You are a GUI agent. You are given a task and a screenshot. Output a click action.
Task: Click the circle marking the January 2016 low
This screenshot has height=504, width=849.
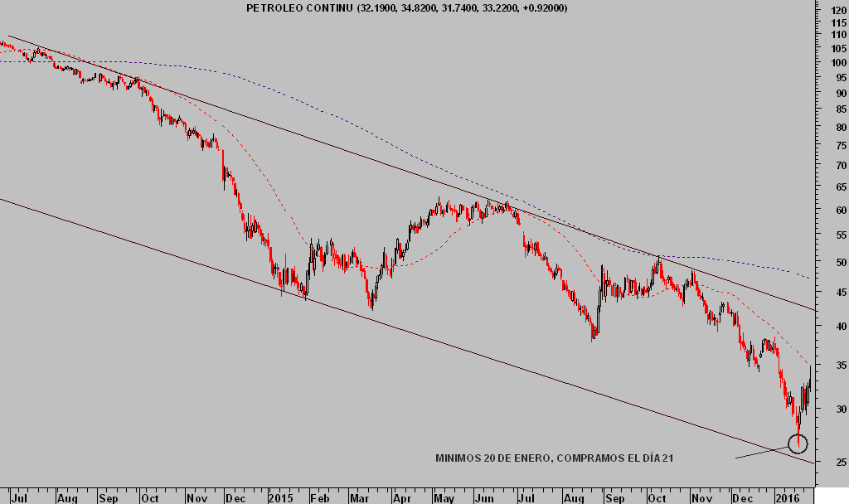click(798, 443)
